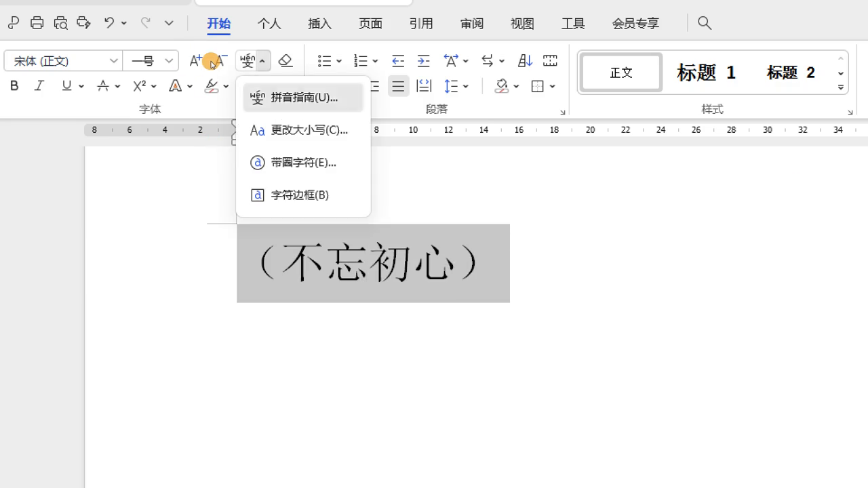Click the Print icon in quick access toolbar
The width and height of the screenshot is (868, 488).
[37, 23]
